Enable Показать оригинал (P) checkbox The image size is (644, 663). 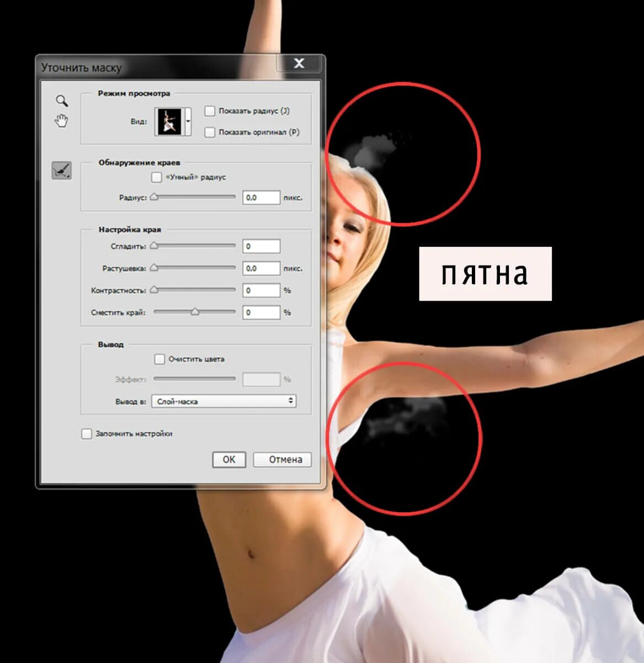coord(210,132)
